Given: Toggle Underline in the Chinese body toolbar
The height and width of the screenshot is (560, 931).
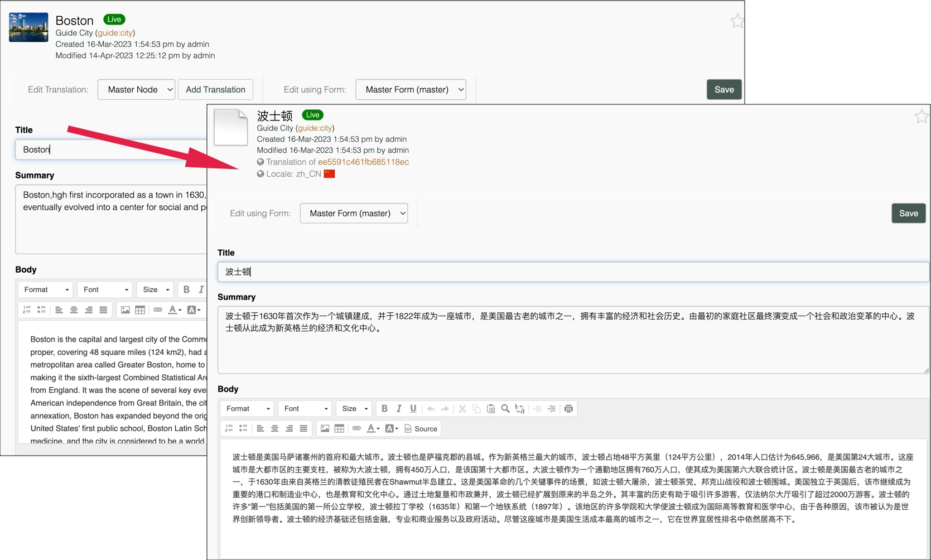Looking at the screenshot, I should click(x=413, y=409).
